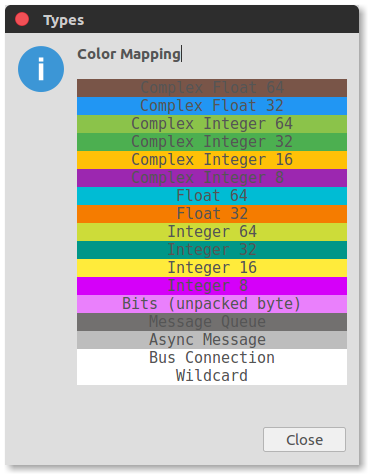The width and height of the screenshot is (368, 474).
Task: Choose the Float 32 orange swatch
Action: click(x=212, y=214)
